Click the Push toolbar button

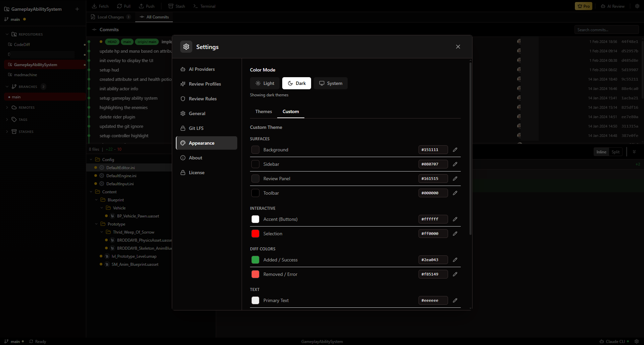(147, 6)
